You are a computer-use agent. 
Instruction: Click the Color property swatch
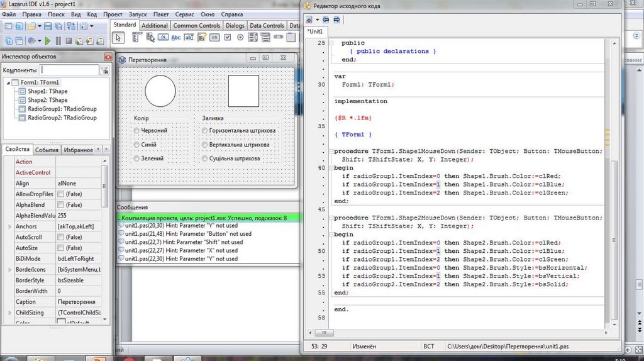tap(61, 323)
